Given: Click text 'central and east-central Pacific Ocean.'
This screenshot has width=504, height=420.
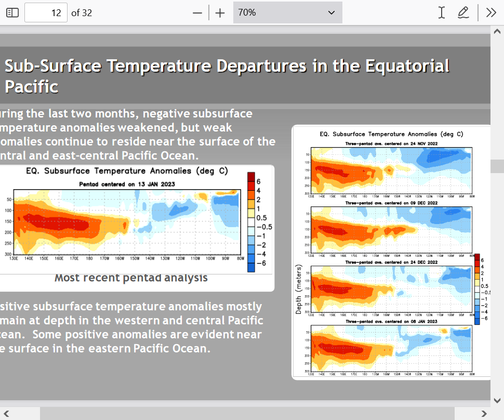Looking at the screenshot, I should click(99, 155).
